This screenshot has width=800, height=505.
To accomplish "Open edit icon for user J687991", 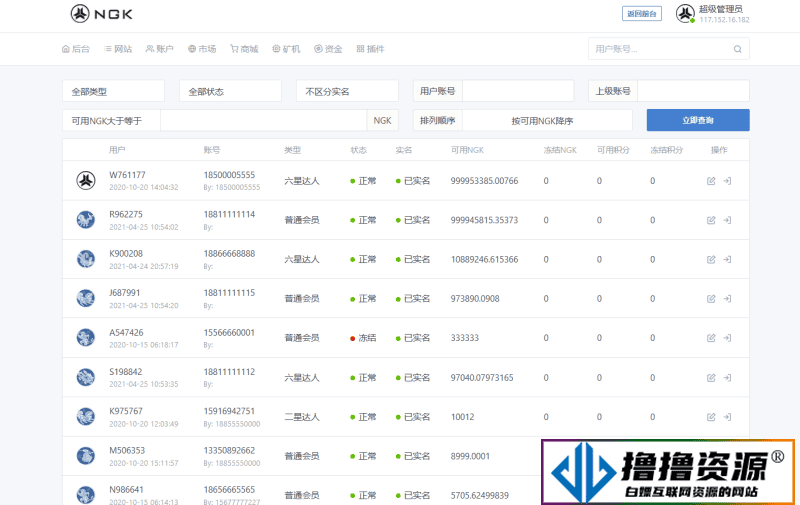I will click(x=711, y=299).
